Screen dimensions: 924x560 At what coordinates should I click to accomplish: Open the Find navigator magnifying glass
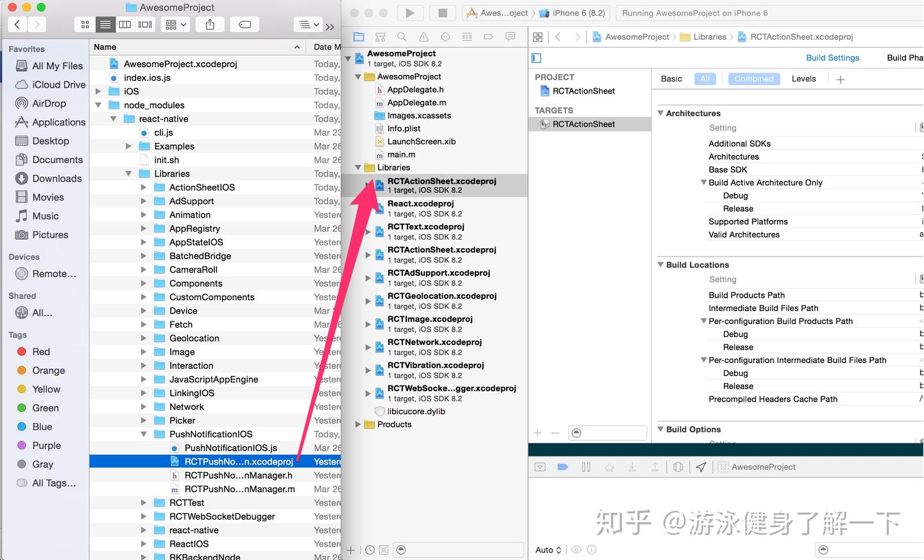pos(401,37)
